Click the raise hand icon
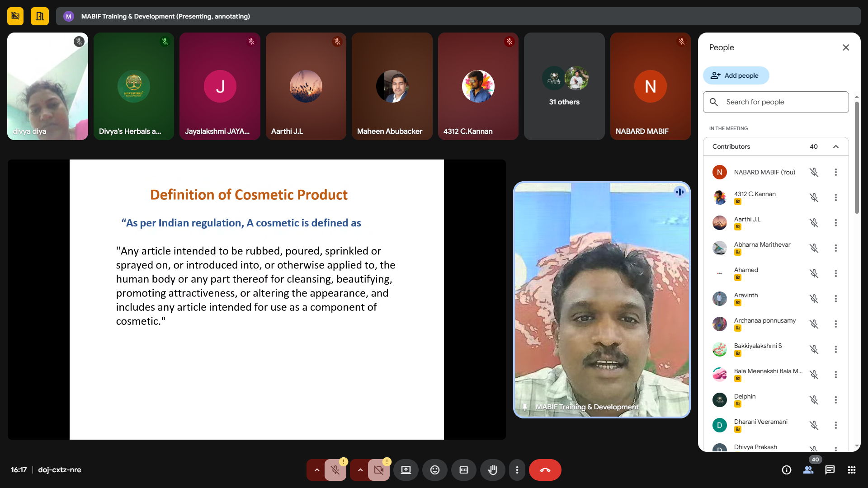This screenshot has width=868, height=488. (x=492, y=470)
